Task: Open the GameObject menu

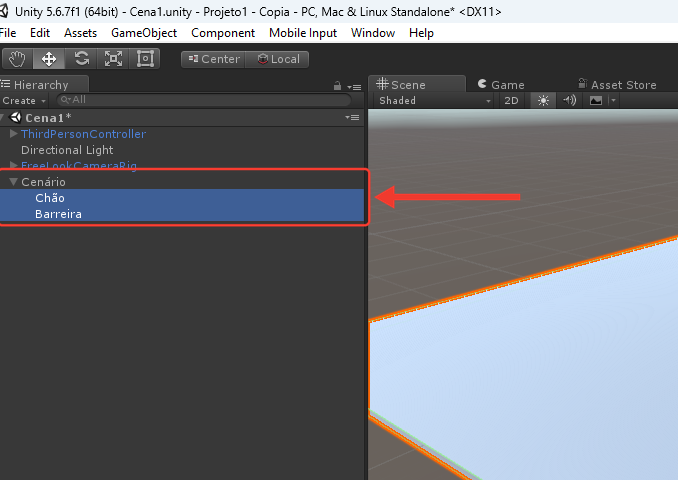Action: pyautogui.click(x=144, y=33)
